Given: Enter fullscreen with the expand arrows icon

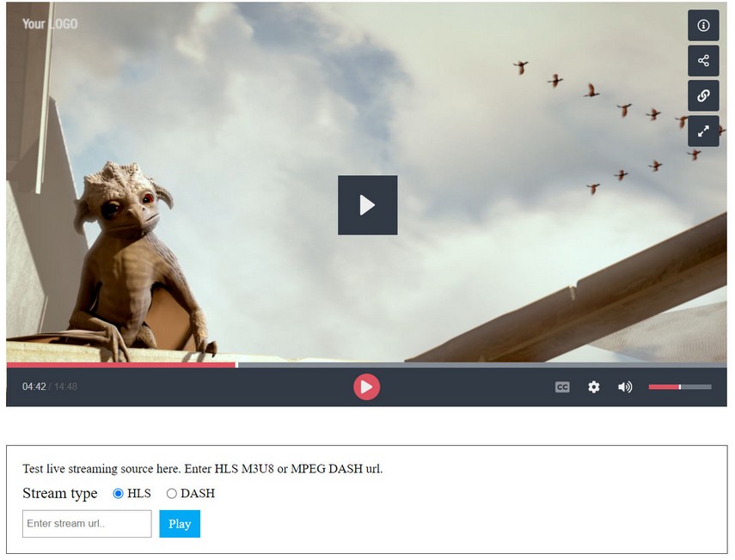Looking at the screenshot, I should tap(703, 131).
